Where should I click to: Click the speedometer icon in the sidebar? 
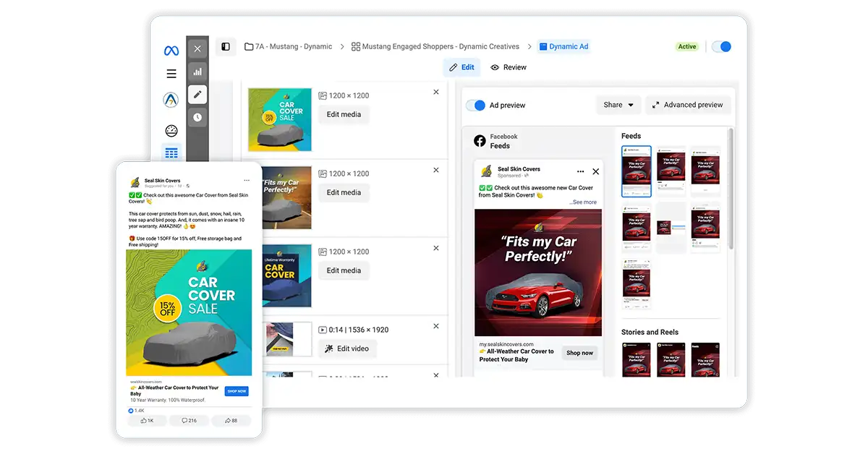171,130
